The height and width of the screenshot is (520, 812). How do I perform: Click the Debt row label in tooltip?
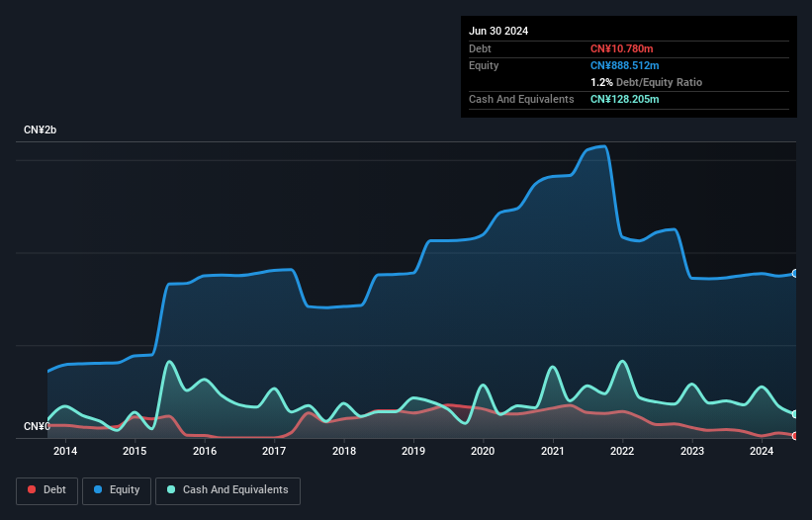[480, 48]
